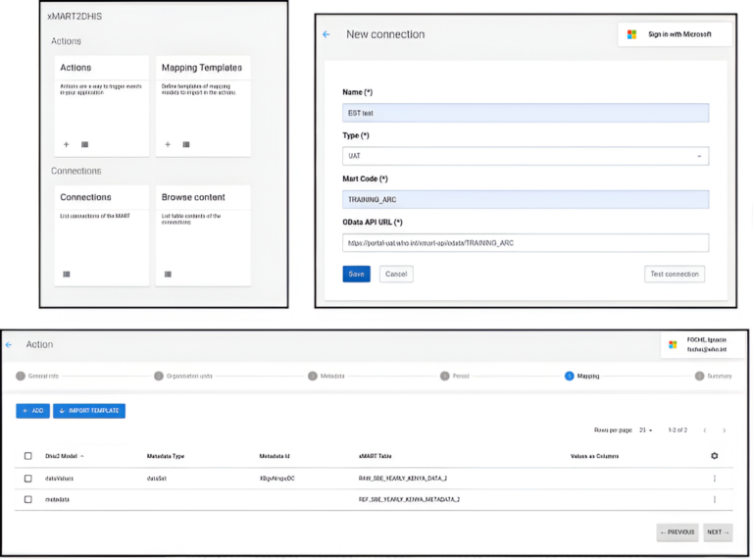Tick the checkbox for the dataValues row
Screen dimensions: 753x560
[x=27, y=479]
